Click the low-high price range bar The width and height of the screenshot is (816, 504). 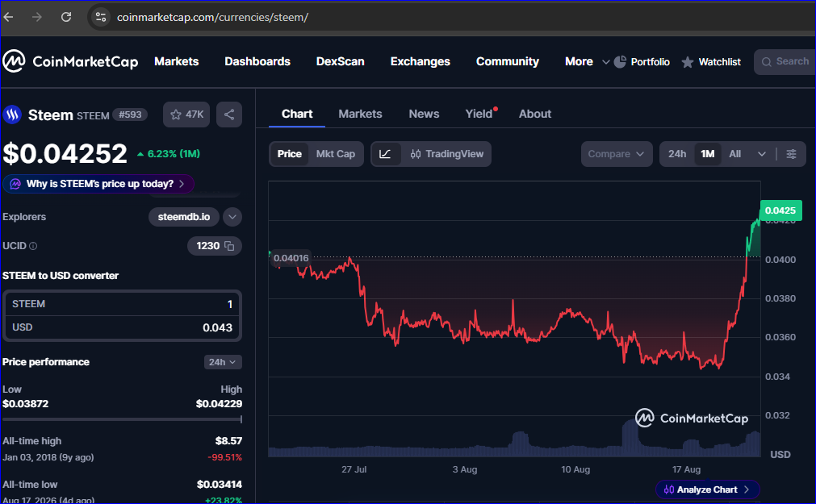tap(122, 419)
